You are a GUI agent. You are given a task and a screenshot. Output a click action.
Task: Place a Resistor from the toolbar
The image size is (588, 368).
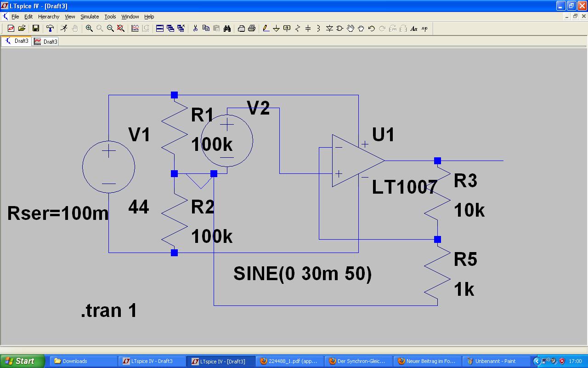click(x=298, y=29)
